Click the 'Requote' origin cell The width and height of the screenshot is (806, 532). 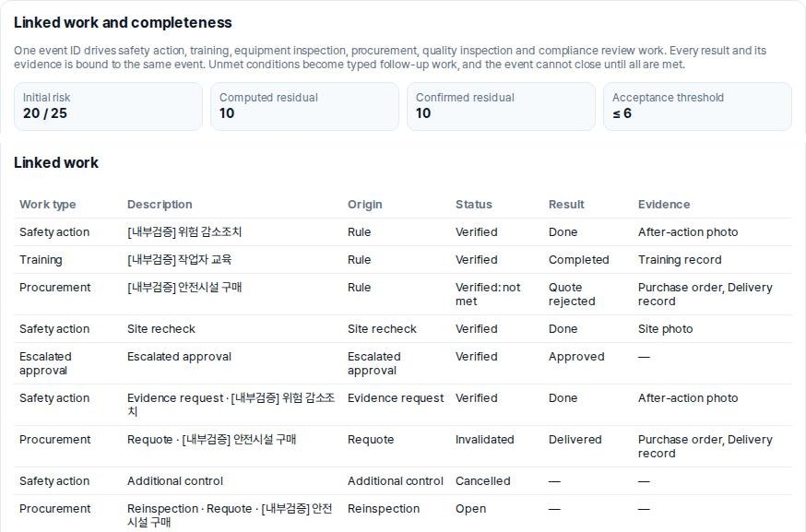point(370,440)
